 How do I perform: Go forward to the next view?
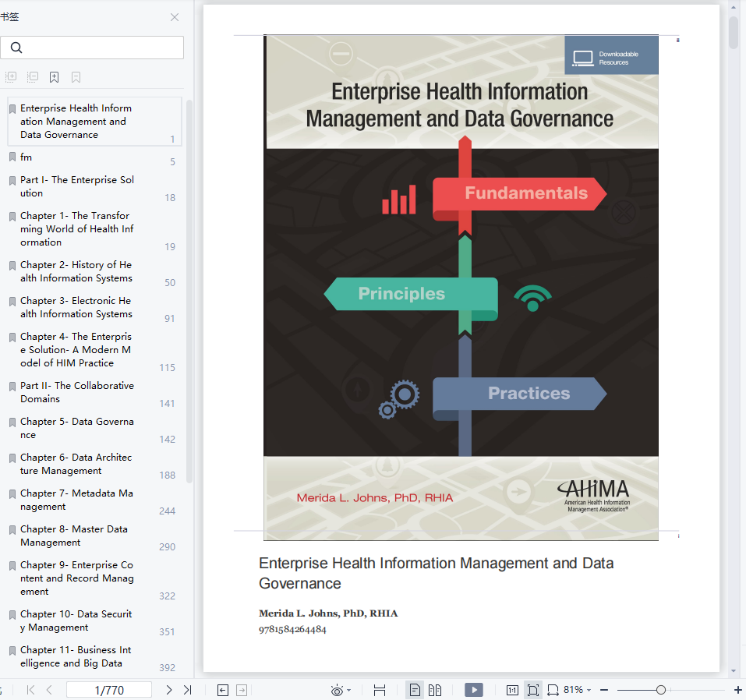click(242, 690)
